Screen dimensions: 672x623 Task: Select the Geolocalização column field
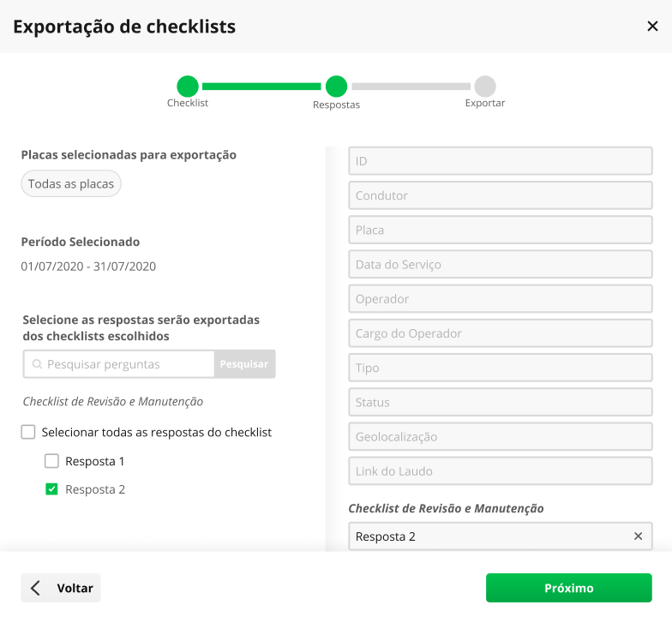tap(501, 437)
